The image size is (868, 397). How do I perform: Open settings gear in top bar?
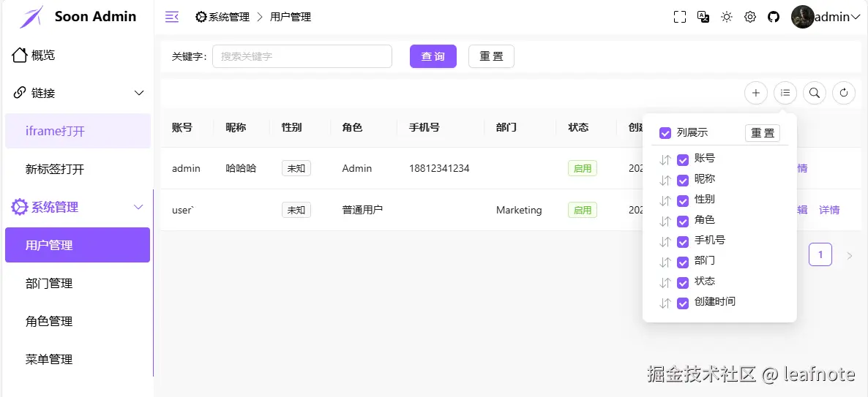click(750, 17)
